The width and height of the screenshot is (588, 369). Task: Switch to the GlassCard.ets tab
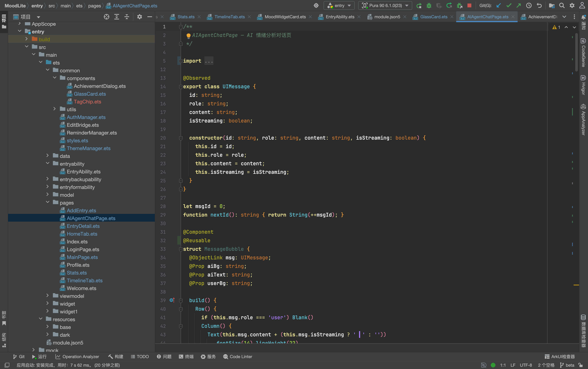[433, 17]
